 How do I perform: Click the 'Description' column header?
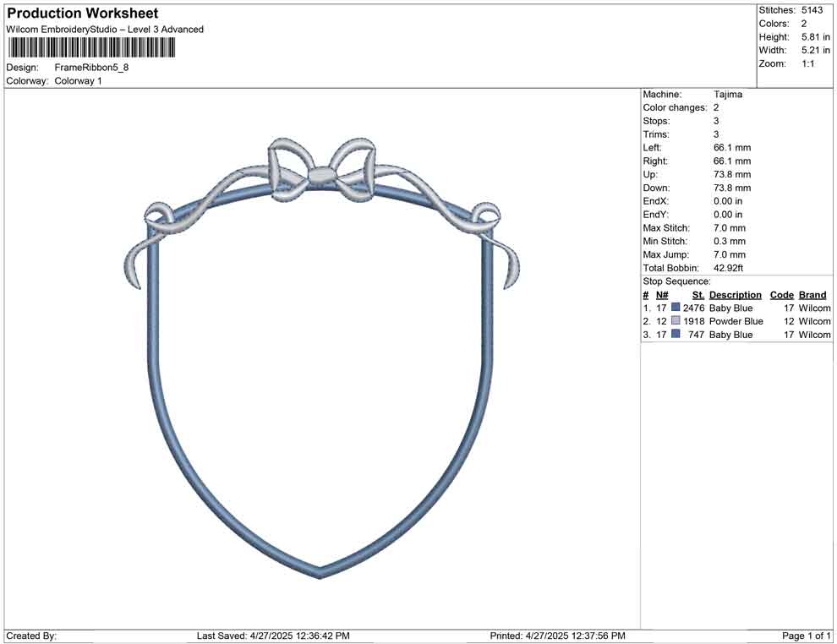coord(735,294)
